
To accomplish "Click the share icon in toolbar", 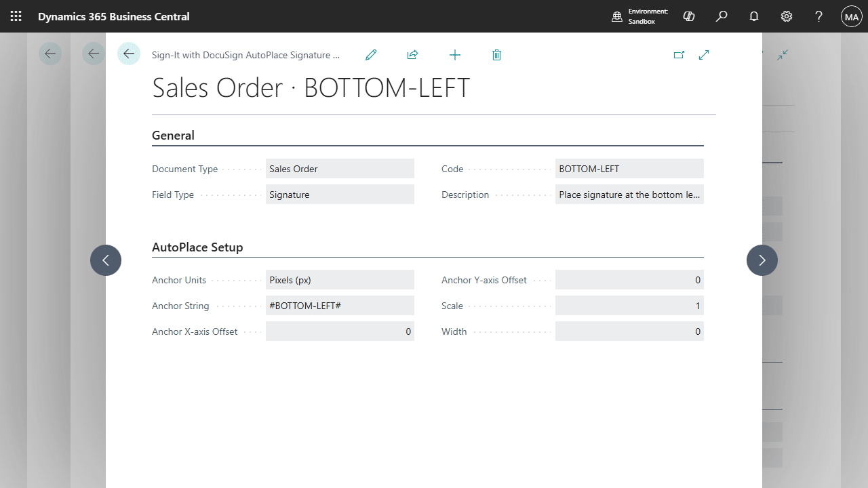I will click(x=412, y=55).
